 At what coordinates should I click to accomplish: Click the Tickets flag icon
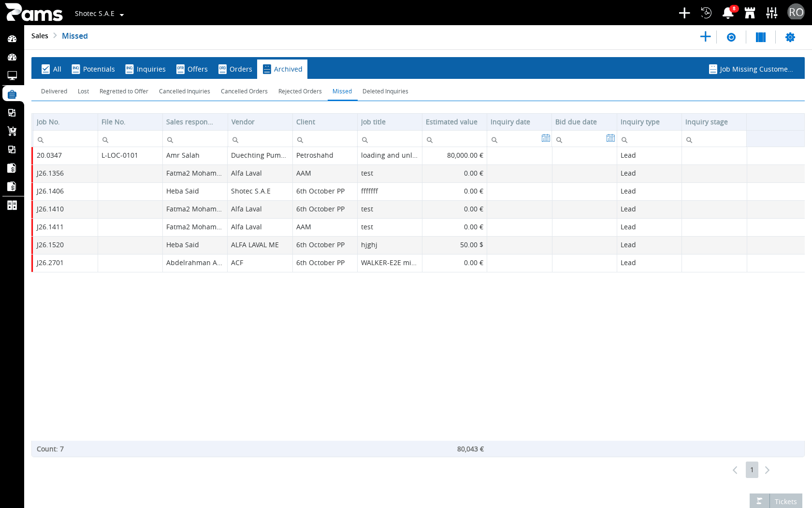click(x=759, y=501)
